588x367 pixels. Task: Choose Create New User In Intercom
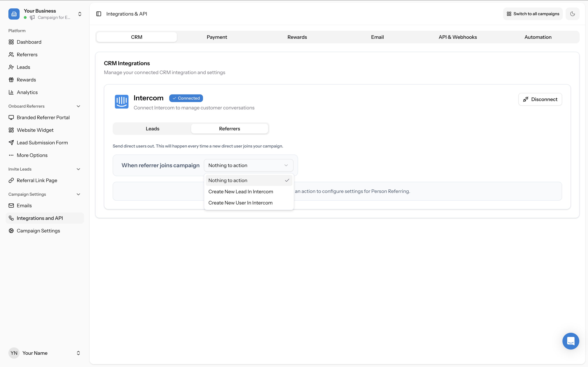point(241,203)
